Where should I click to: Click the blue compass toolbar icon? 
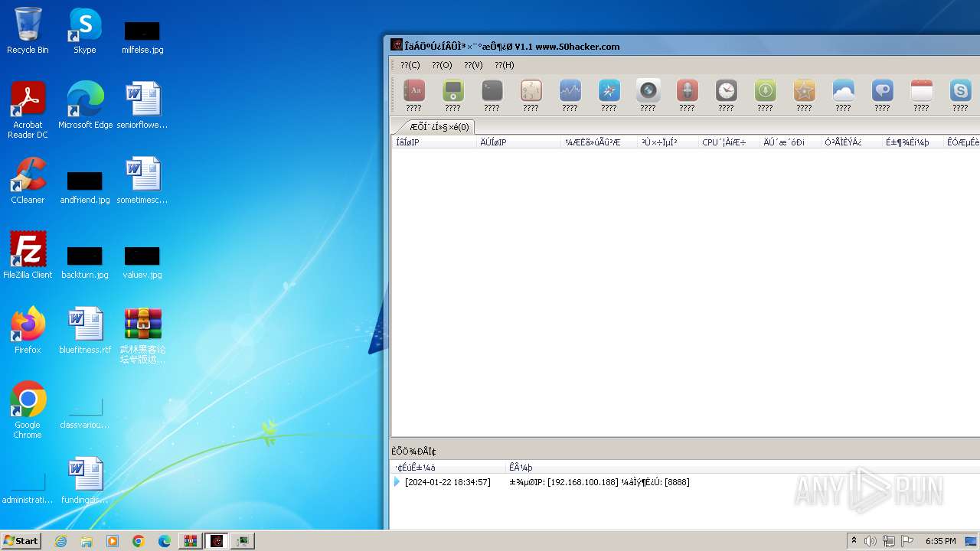(609, 91)
